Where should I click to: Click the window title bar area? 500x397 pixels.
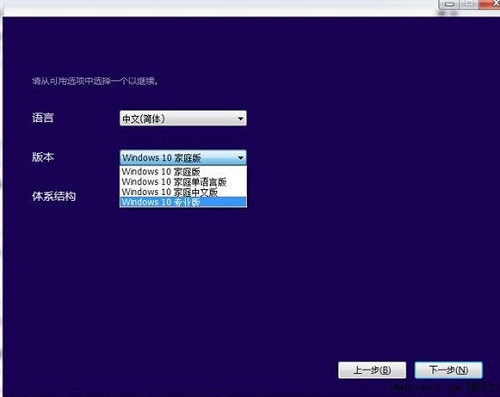coord(217,7)
